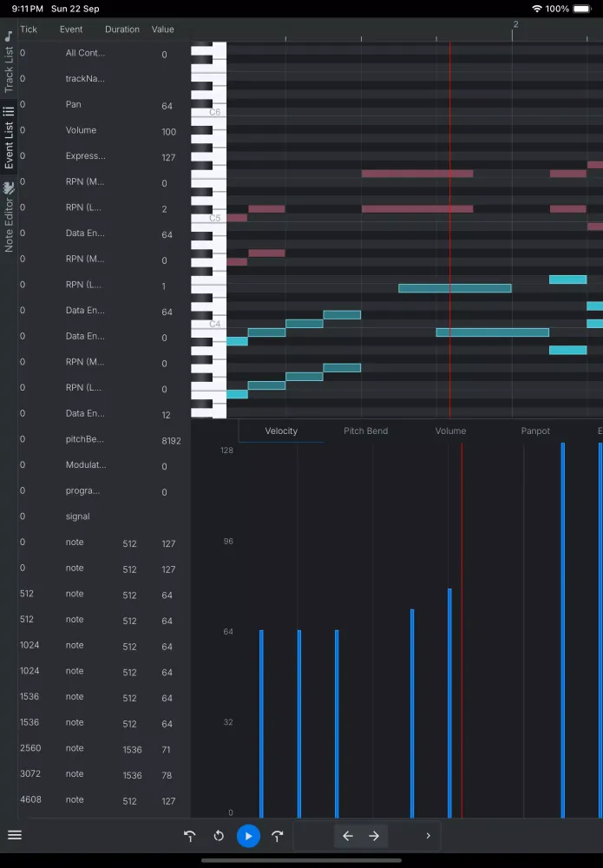Edit the pitch bend value 8192
This screenshot has height=868, width=603.
click(171, 441)
